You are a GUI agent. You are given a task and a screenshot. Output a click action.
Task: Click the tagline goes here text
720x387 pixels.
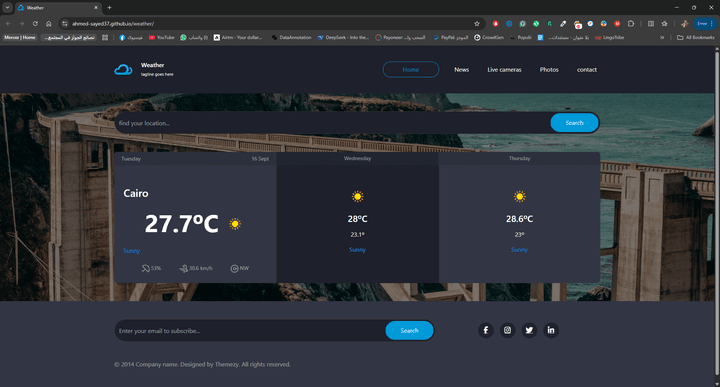(x=157, y=74)
